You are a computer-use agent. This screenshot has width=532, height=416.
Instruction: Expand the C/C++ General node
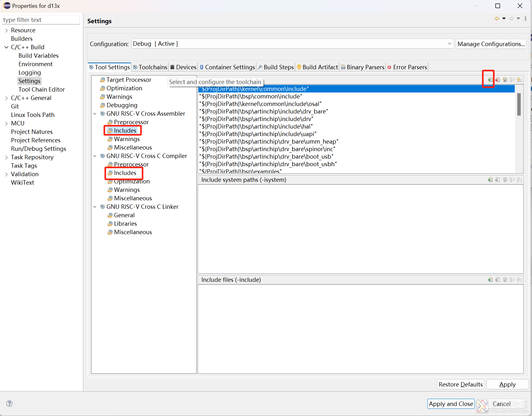tap(6, 98)
